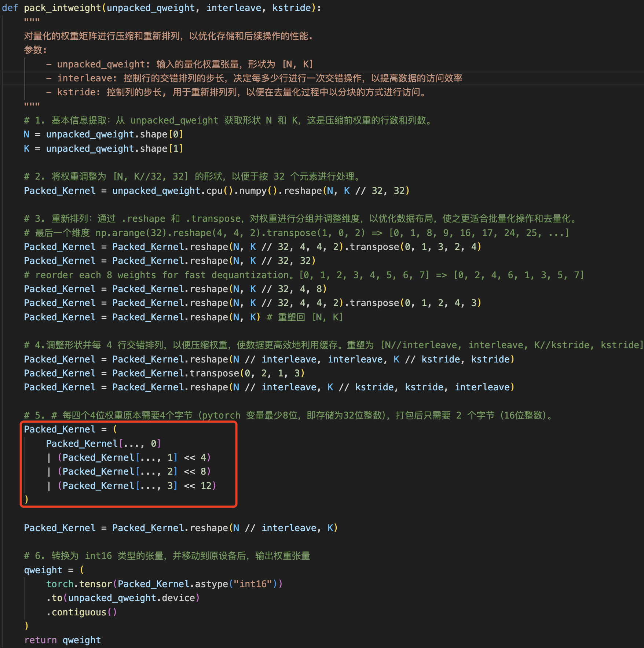The image size is (644, 648).
Task: Click the docstring line describing kstride
Action: point(237,92)
